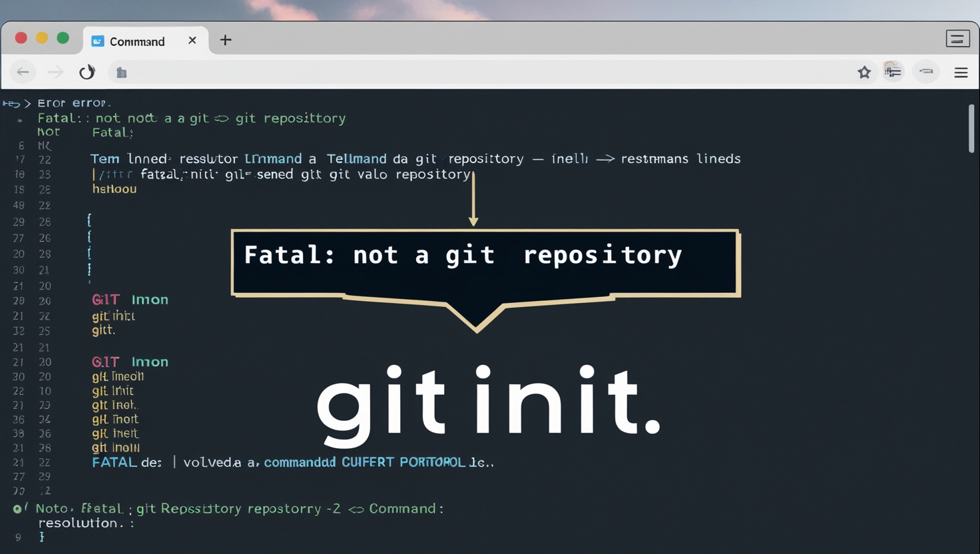This screenshot has height=554, width=980.
Task: Click "restmmans lineds" at the line end
Action: [680, 158]
